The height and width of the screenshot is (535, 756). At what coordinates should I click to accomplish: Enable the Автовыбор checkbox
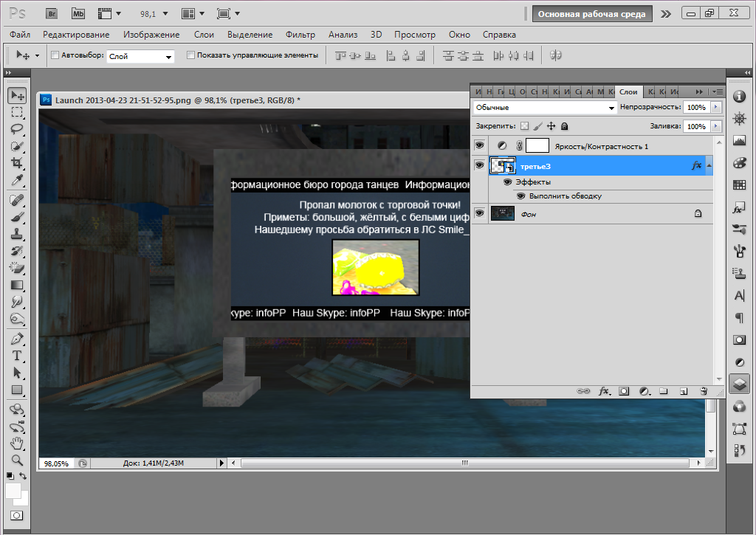coord(55,55)
